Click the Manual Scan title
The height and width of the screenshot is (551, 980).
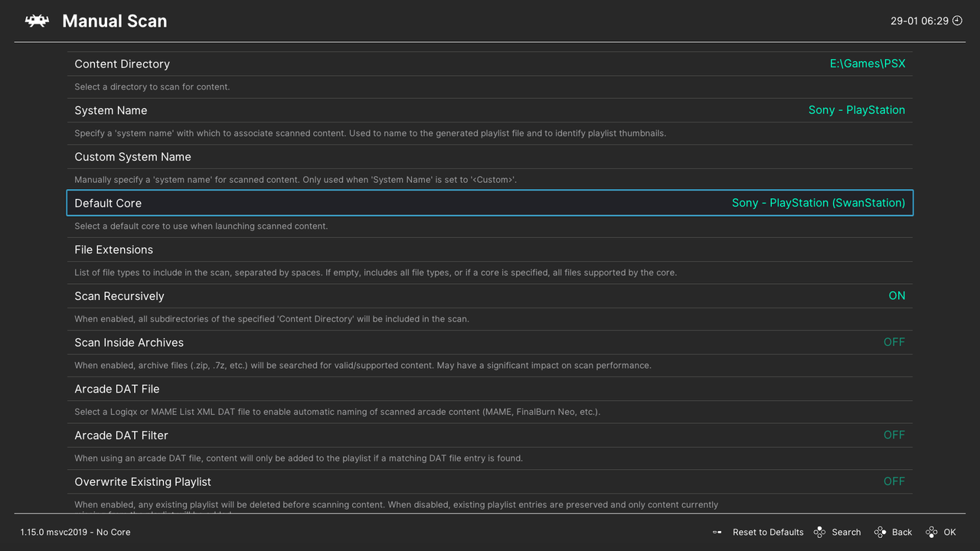click(114, 21)
